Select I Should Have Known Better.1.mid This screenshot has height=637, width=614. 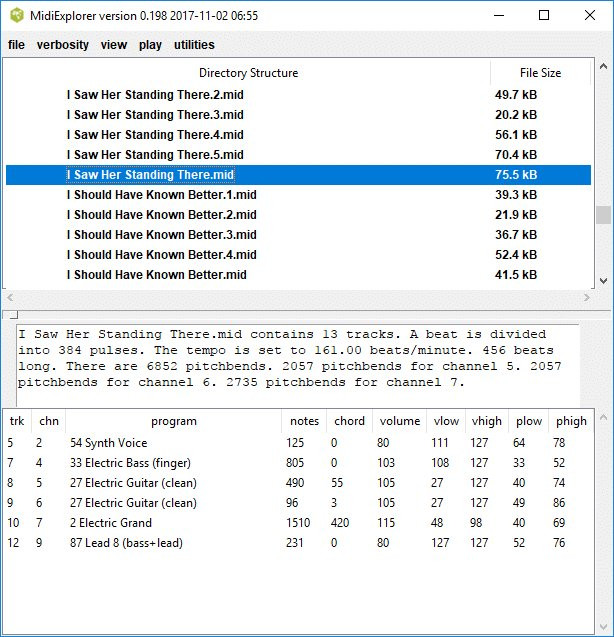tap(298, 195)
